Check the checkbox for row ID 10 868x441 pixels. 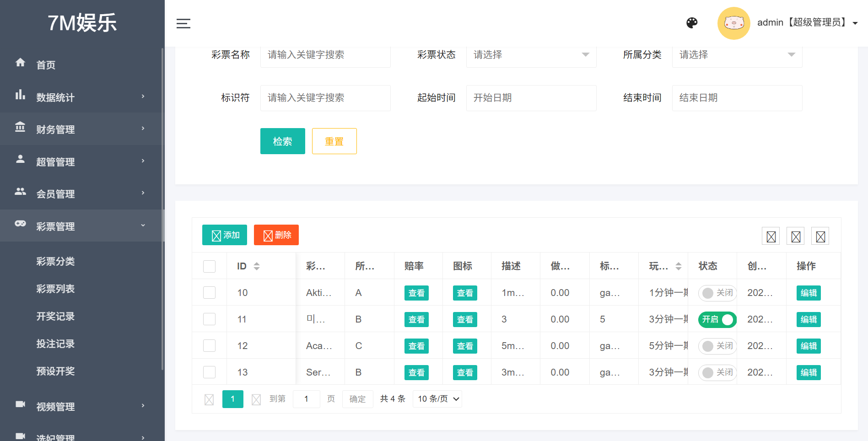(209, 293)
